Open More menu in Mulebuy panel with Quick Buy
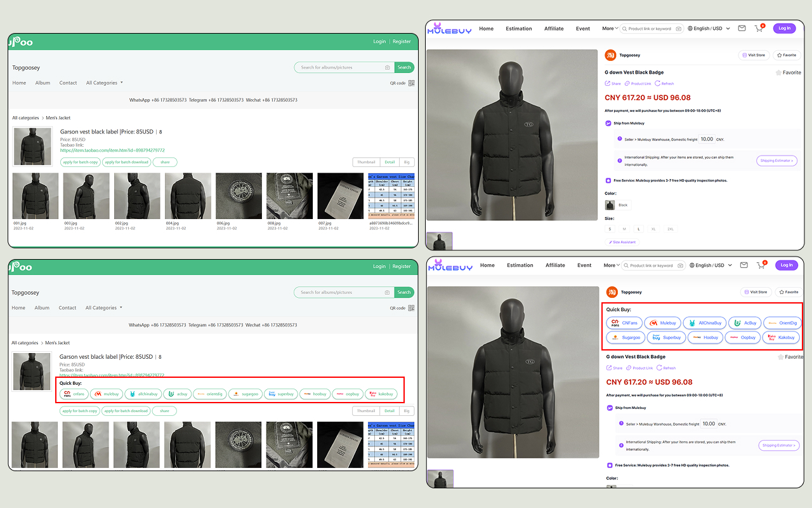812x508 pixels. [x=612, y=265]
